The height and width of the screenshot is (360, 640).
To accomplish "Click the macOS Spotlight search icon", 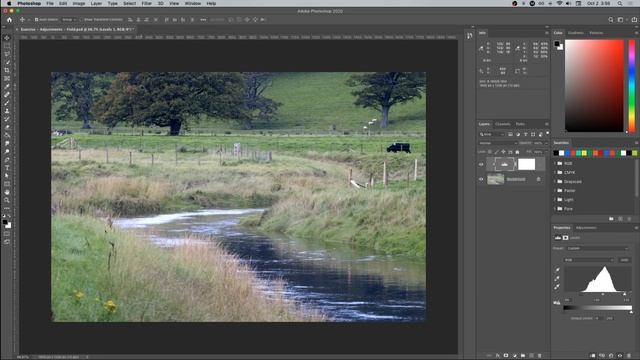I will (x=620, y=3).
